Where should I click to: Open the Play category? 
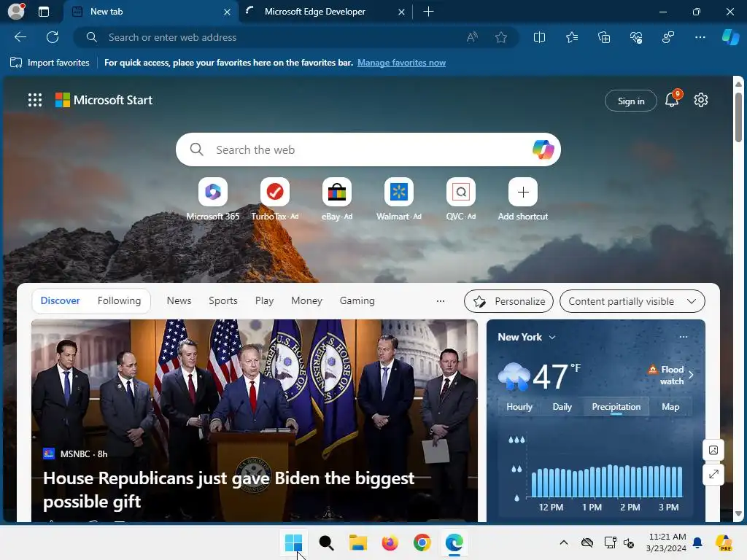click(264, 301)
